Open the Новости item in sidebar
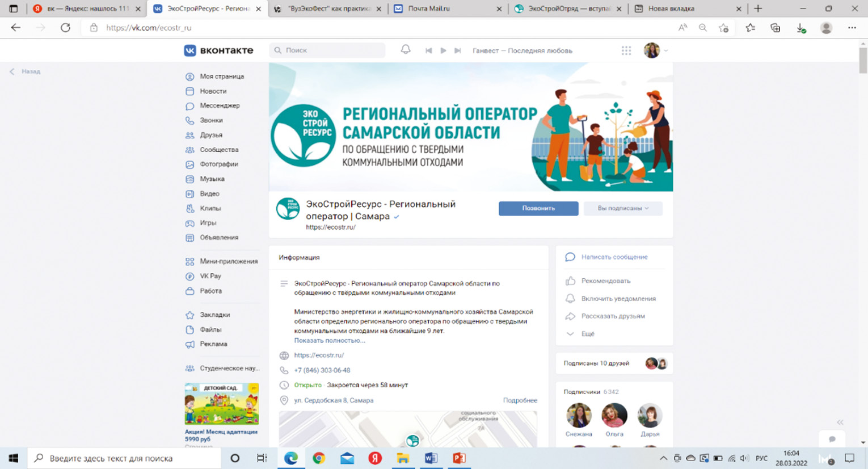Viewport: 868px width, 469px height. tap(213, 91)
